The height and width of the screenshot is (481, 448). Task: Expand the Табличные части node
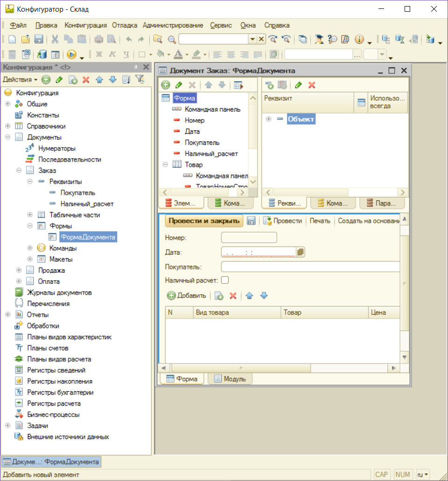[x=30, y=215]
